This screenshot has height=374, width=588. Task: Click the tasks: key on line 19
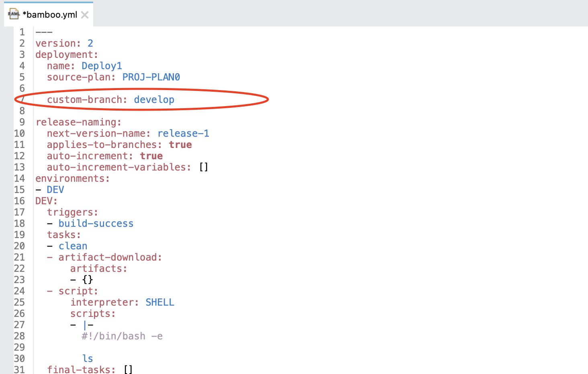click(64, 235)
